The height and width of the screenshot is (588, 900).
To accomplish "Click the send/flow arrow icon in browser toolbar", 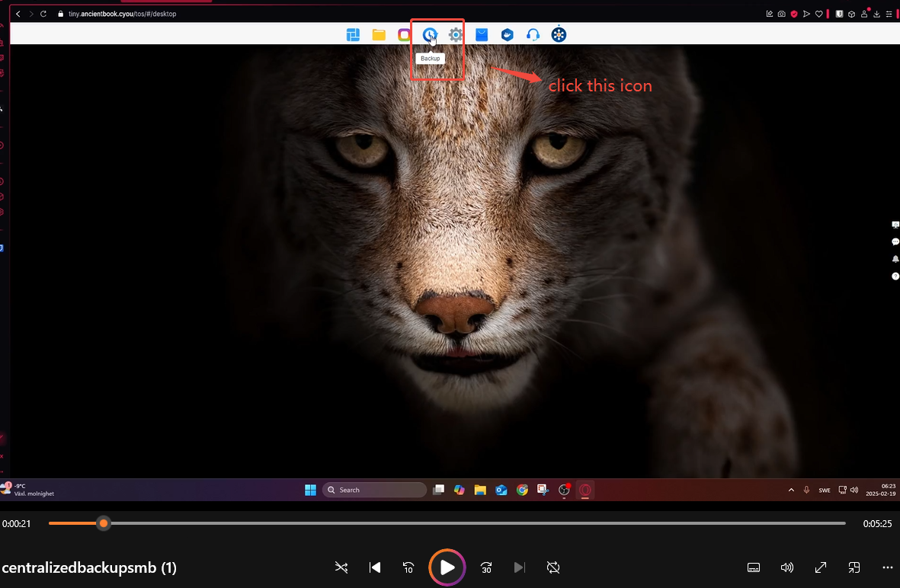I will (x=806, y=14).
